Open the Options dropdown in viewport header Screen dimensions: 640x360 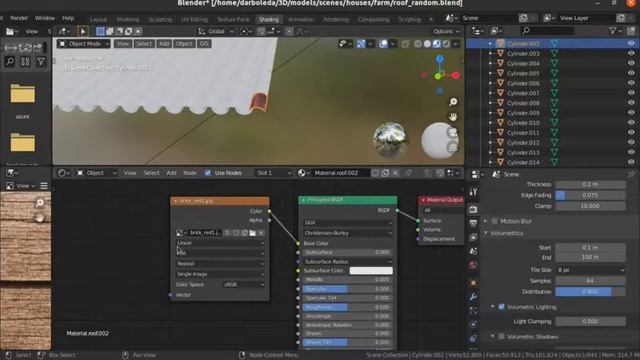click(446, 31)
